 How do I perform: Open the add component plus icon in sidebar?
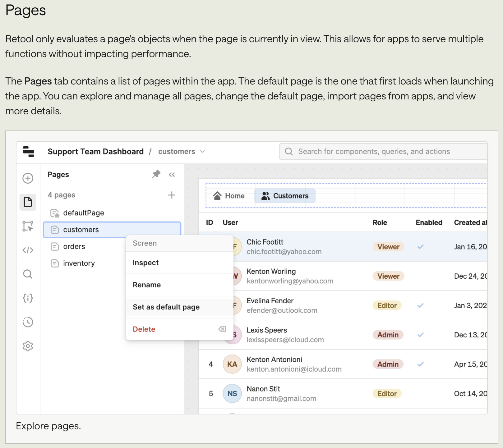[28, 178]
